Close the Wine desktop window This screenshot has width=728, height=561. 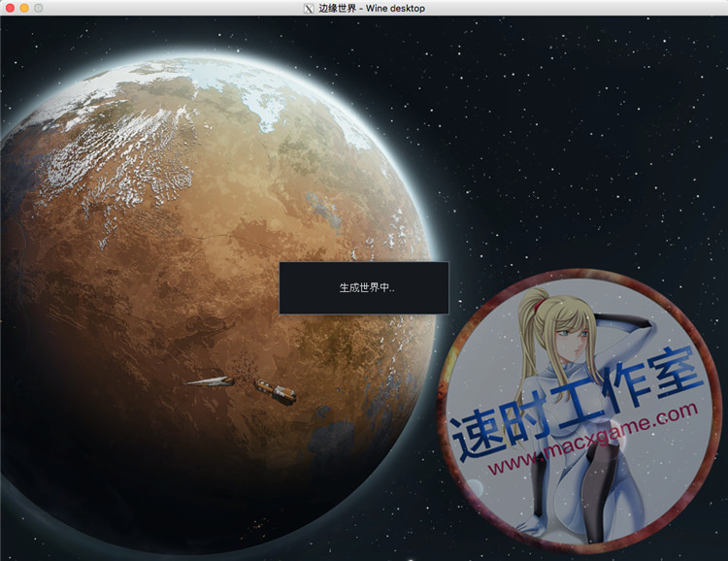click(x=10, y=8)
